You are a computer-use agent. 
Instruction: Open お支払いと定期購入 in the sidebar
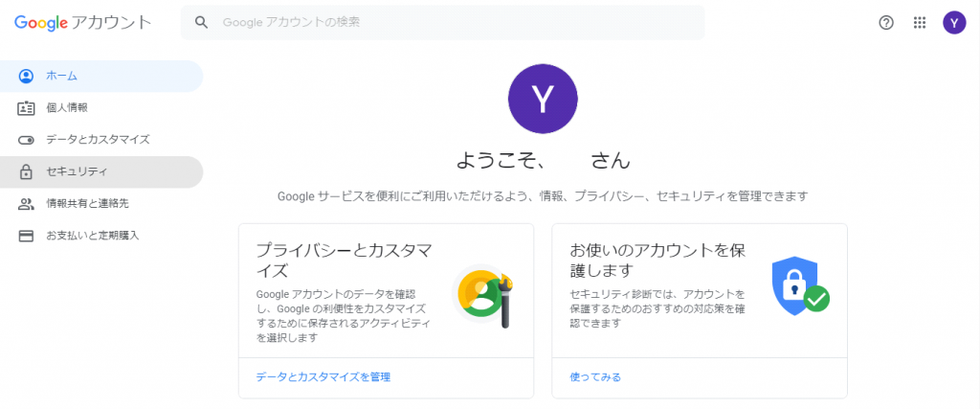(x=101, y=236)
